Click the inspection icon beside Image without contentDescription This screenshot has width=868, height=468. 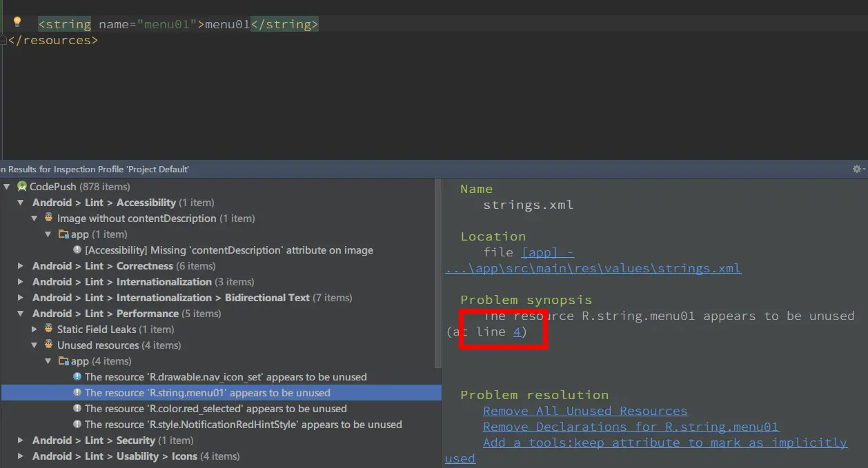click(x=49, y=218)
